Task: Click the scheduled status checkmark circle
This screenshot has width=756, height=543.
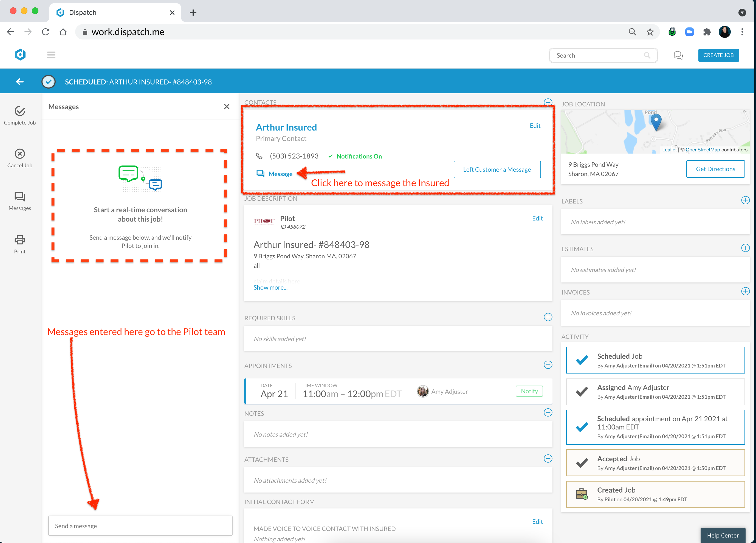Action: [x=49, y=82]
